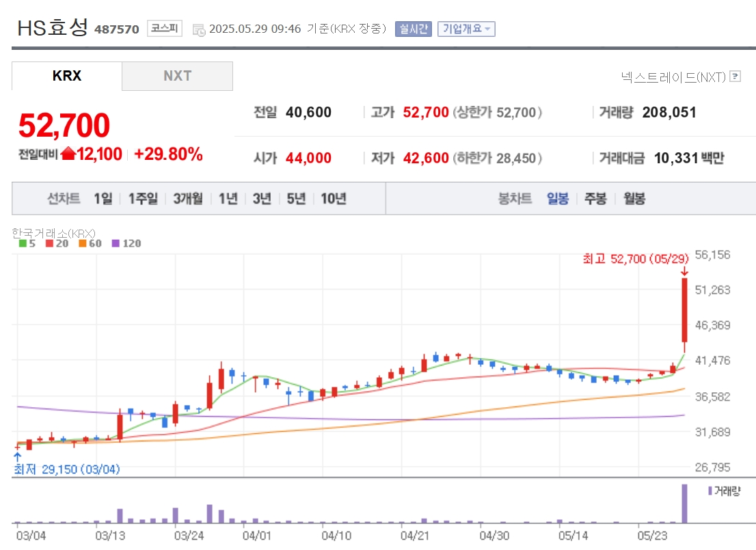Click the stock code 487570
Viewport: 756px width, 550px height.
[117, 29]
